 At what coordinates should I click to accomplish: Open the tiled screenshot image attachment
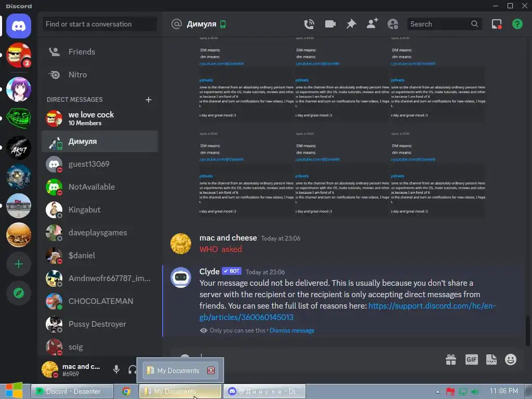point(342,127)
